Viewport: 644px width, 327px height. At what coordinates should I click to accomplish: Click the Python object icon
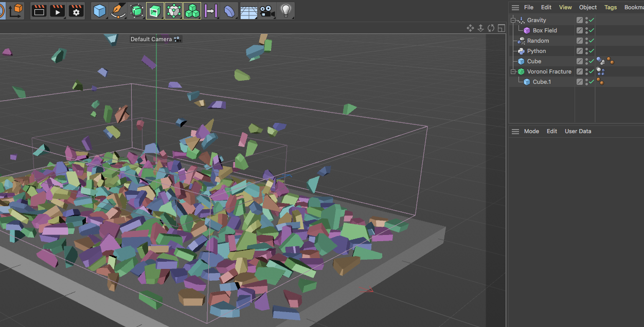(521, 51)
